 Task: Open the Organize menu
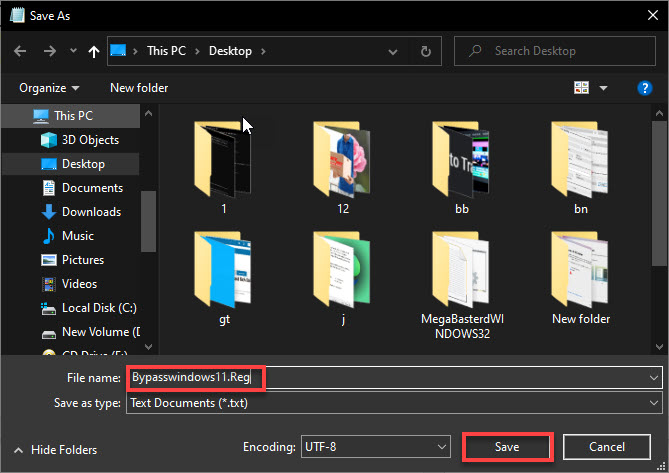tap(49, 88)
